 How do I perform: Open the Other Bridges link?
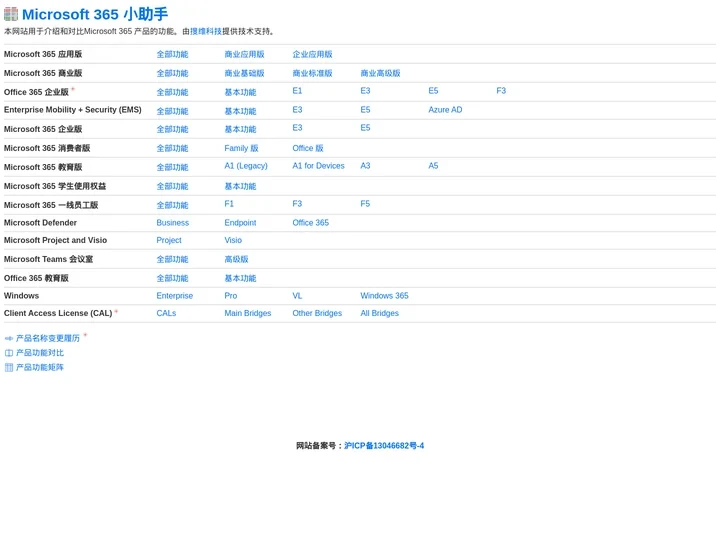[317, 313]
